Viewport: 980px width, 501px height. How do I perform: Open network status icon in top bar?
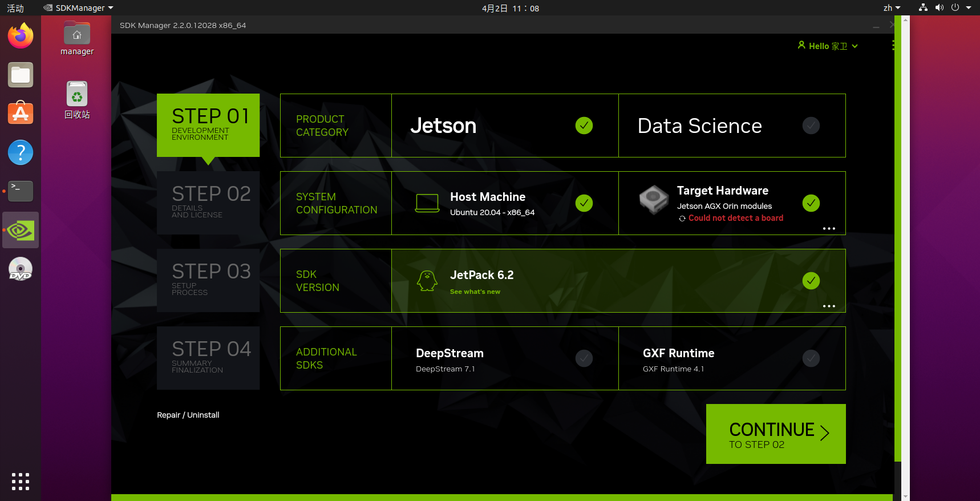click(x=923, y=7)
